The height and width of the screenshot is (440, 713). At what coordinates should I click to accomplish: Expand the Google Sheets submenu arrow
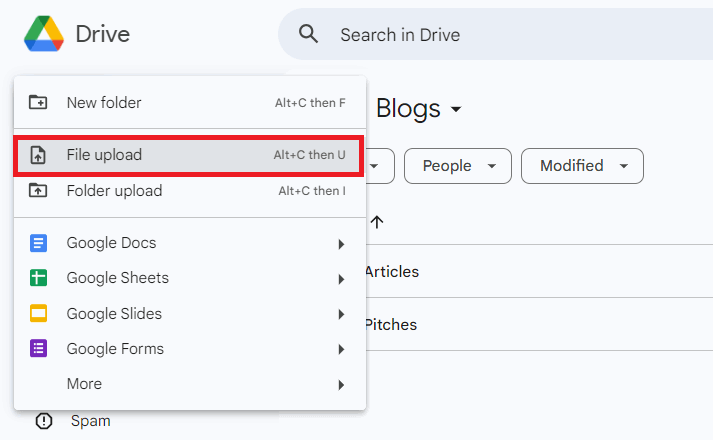341,279
